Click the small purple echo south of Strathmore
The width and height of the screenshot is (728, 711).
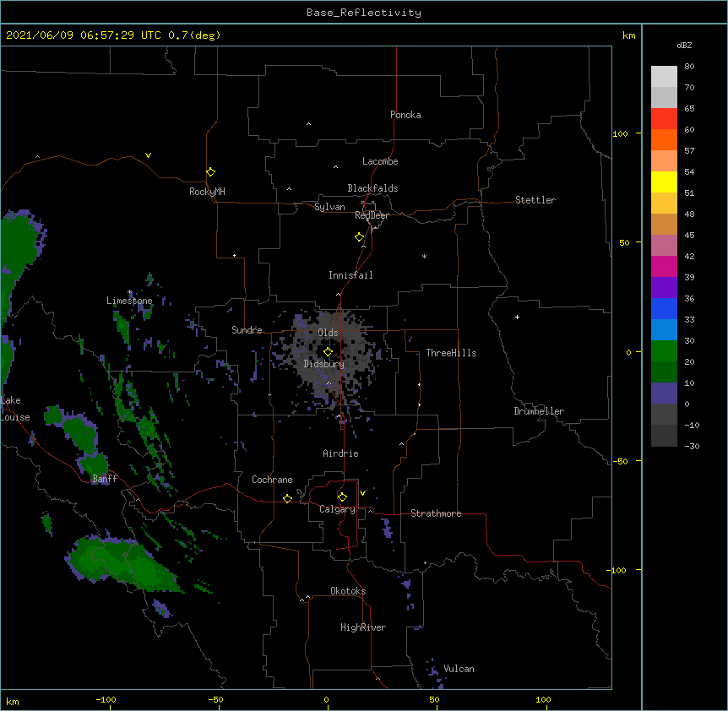386,528
